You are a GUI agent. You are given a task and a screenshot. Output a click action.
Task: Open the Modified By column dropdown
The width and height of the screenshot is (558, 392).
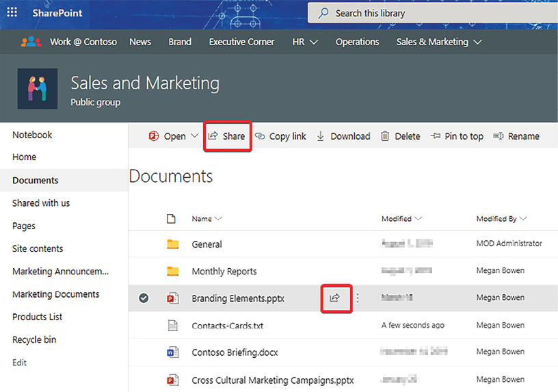pos(522,218)
